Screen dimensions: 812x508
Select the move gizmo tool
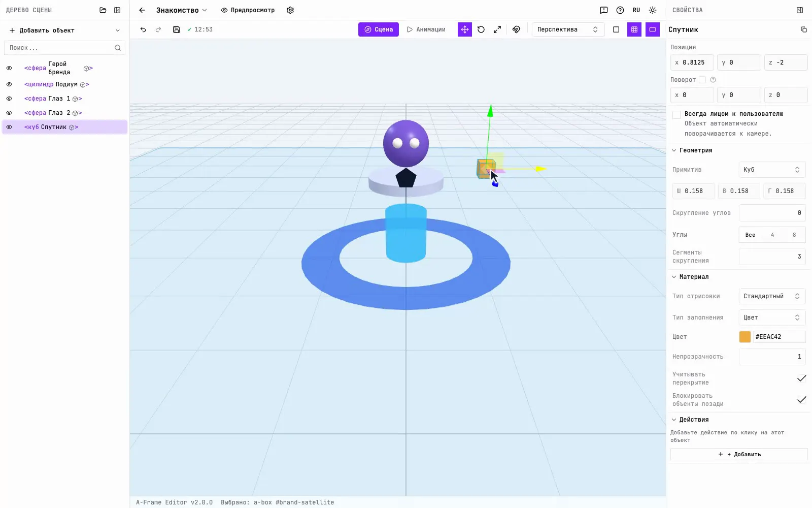click(465, 29)
